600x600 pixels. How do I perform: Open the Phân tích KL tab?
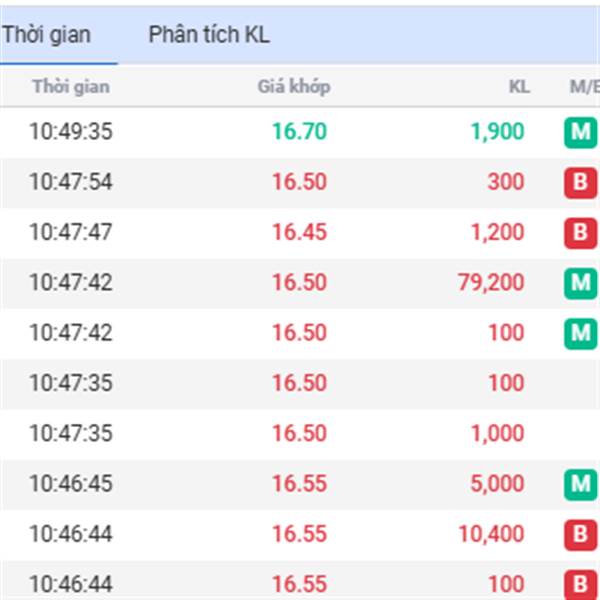pyautogui.click(x=209, y=35)
